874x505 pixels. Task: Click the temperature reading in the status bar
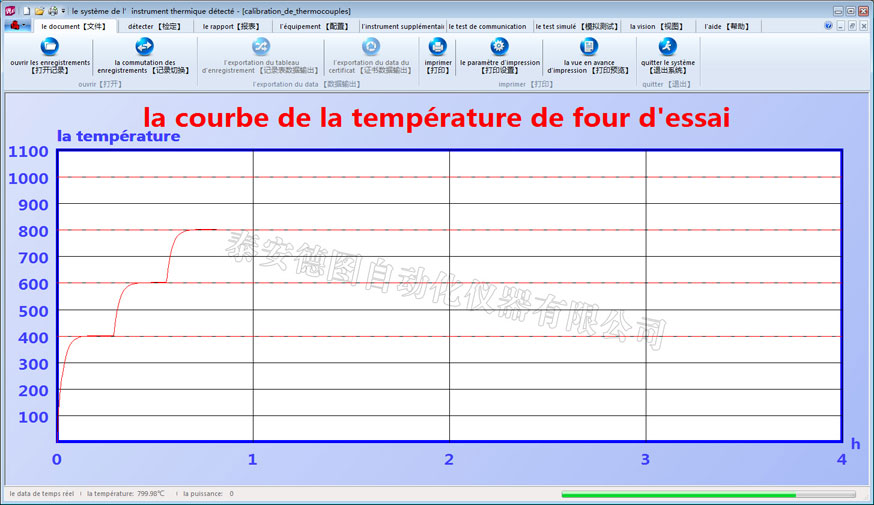(x=125, y=494)
